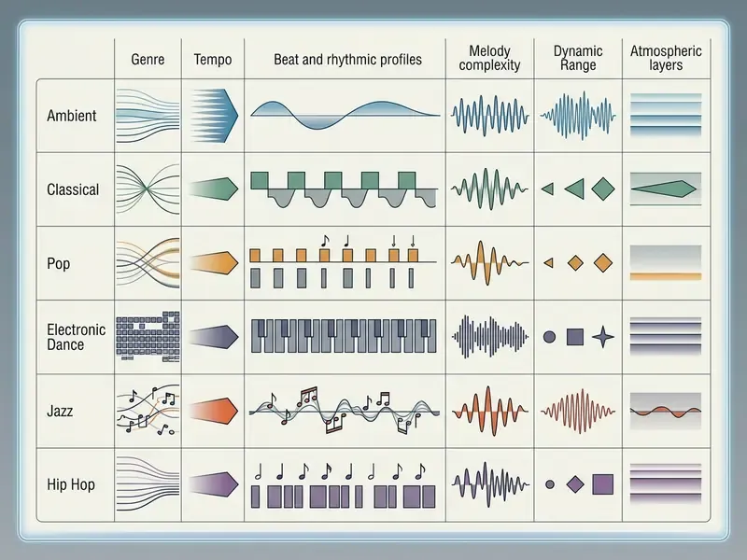Click the Hip Hop atmospheric layers purple bars
Viewport: 747px width, 560px height.
pyautogui.click(x=666, y=483)
